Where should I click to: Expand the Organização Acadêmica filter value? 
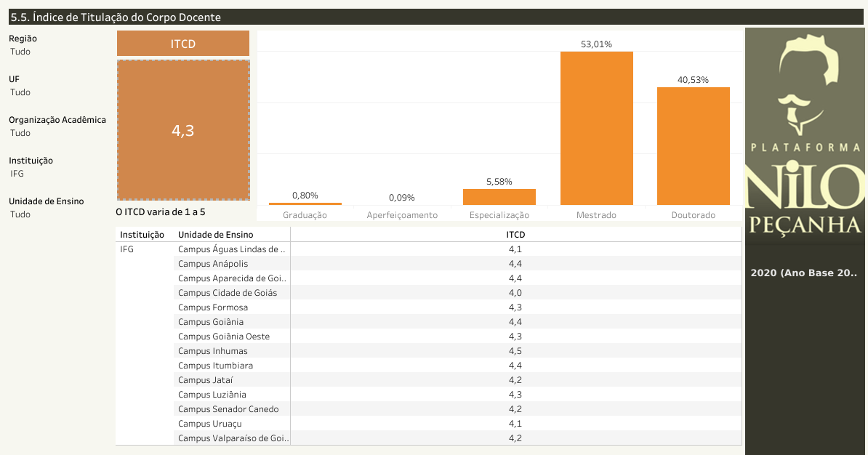[20, 133]
